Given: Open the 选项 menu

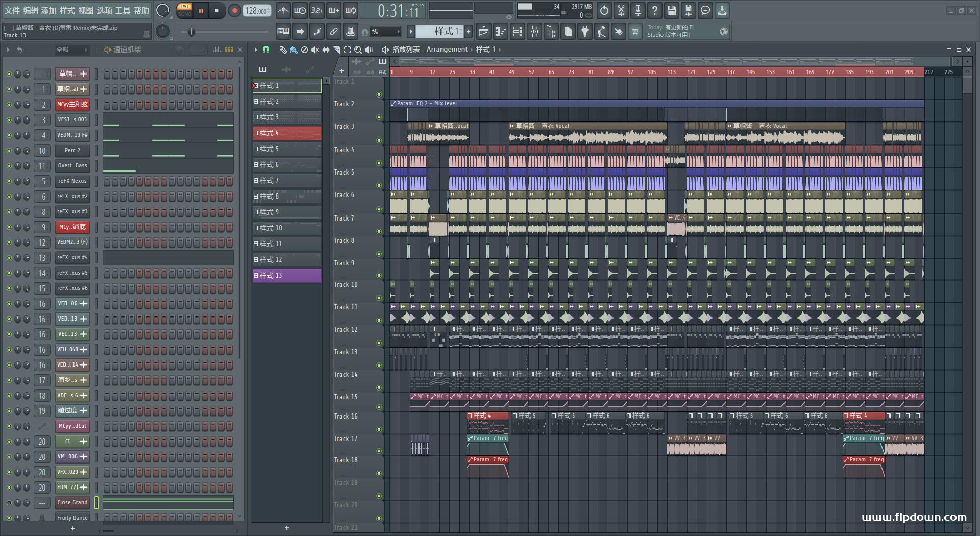Looking at the screenshot, I should point(105,11).
